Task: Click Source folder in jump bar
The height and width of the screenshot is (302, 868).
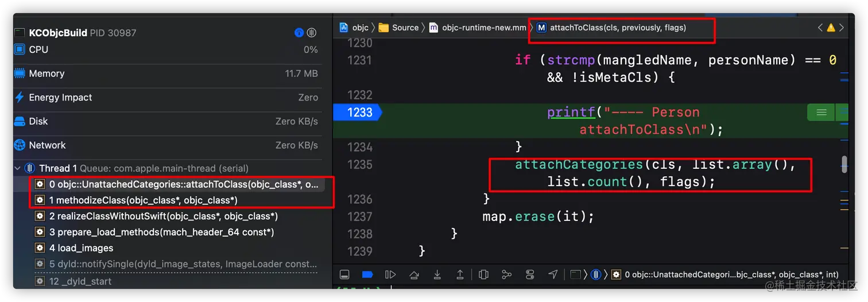Action: click(399, 28)
